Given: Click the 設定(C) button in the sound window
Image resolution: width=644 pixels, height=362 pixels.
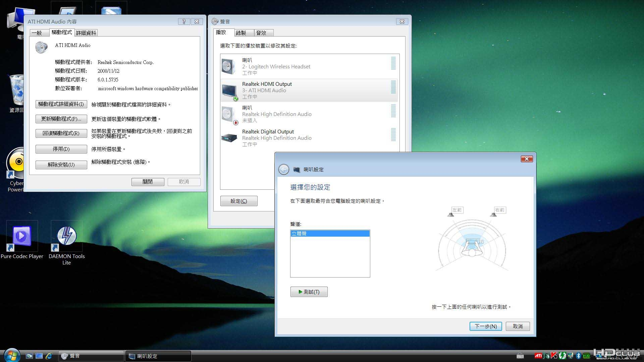Looking at the screenshot, I should tap(239, 201).
